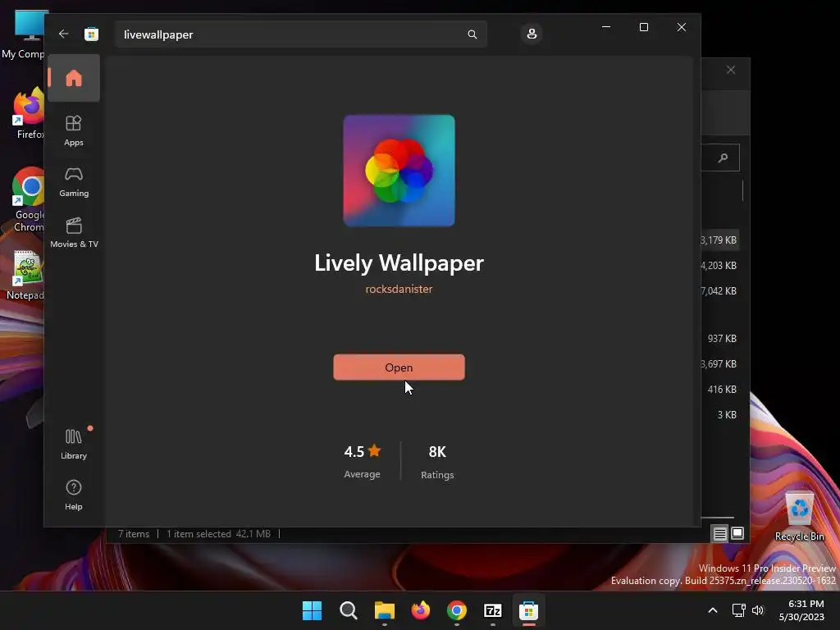The image size is (840, 630).
Task: Close the Microsoft Store window
Action: point(682,27)
